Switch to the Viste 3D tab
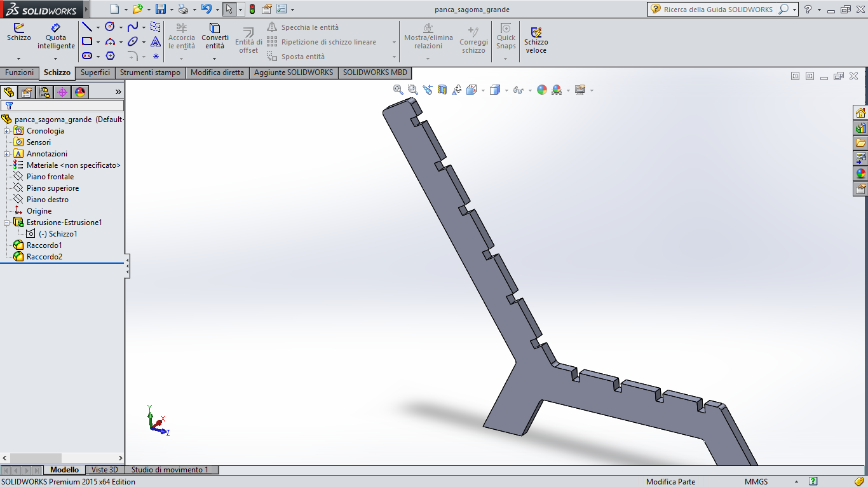This screenshot has height=487, width=868. tap(105, 470)
